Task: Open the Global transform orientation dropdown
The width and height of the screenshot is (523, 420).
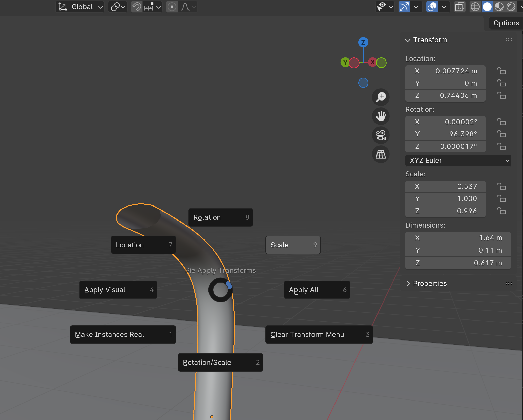Action: [x=80, y=7]
